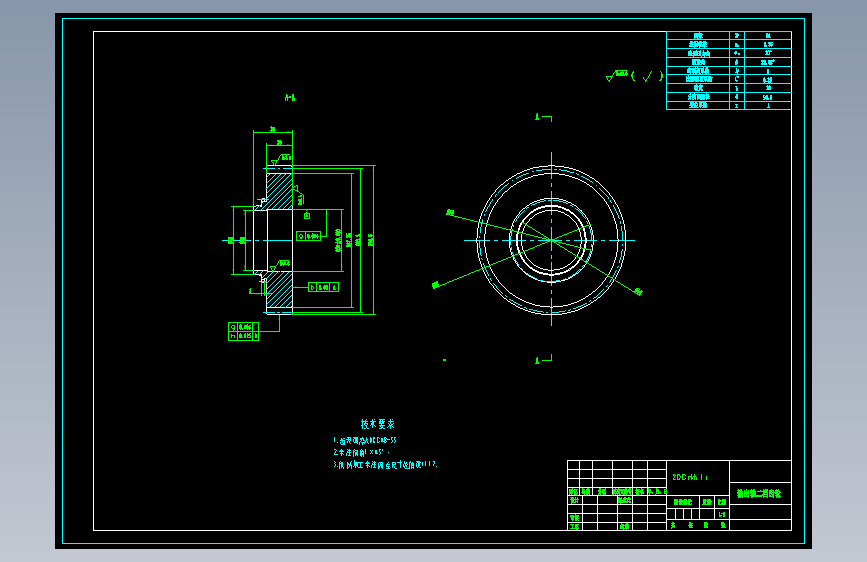
Task: Select the part name text in title block
Action: [759, 493]
